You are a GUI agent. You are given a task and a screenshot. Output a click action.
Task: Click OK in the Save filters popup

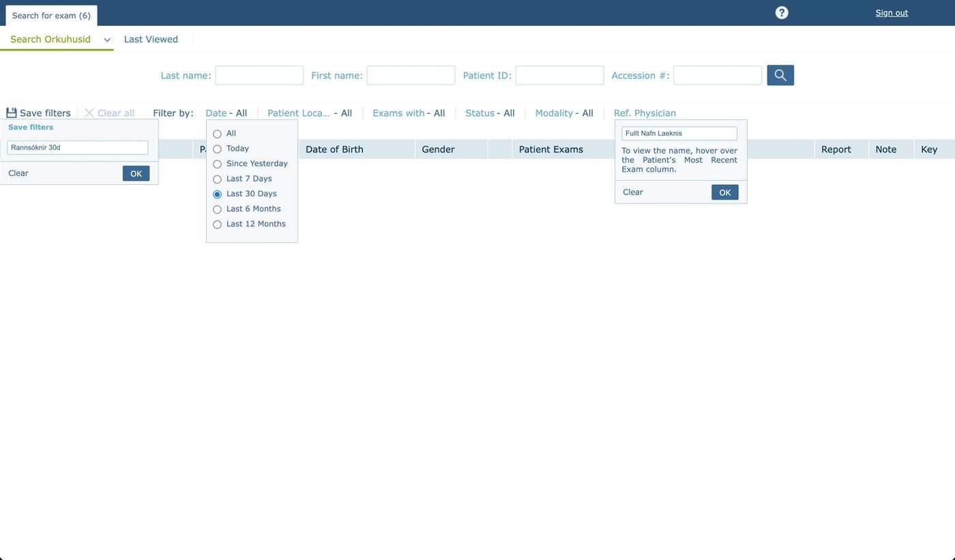[136, 173]
